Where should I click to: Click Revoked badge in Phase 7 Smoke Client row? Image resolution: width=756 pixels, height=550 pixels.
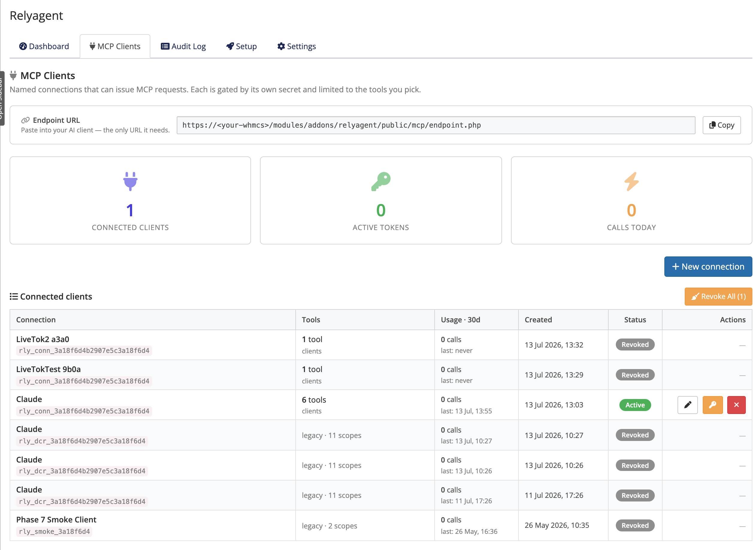click(635, 525)
